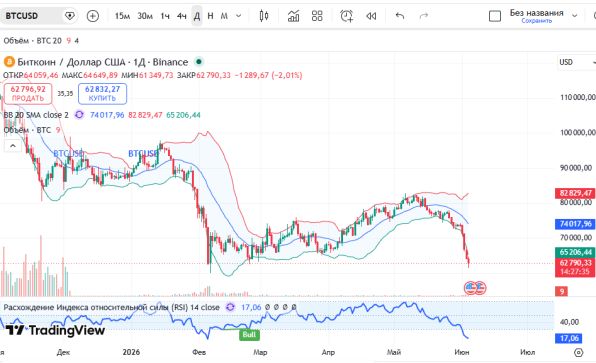Expand the timeframe dropdown chevron

pyautogui.click(x=239, y=16)
